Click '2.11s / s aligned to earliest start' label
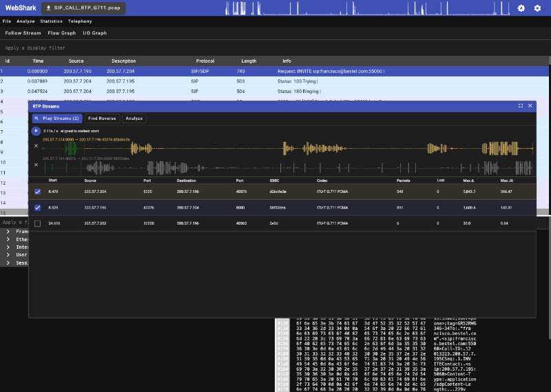551x392 pixels. (x=71, y=131)
